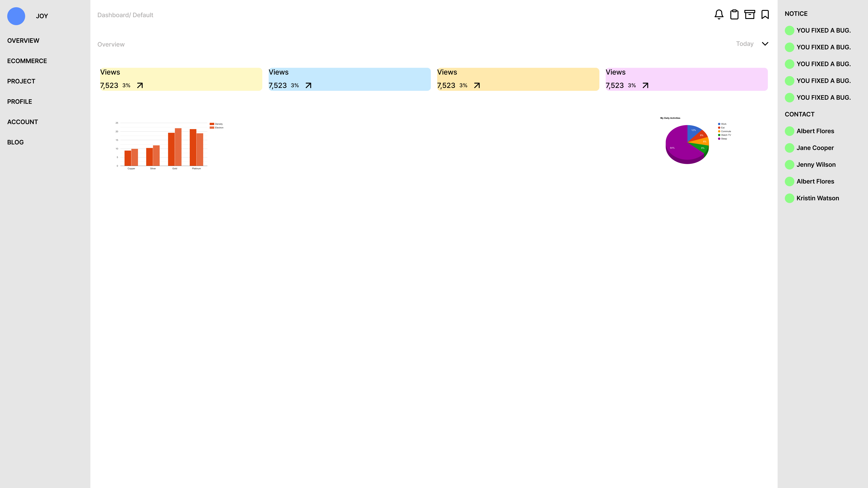Click arrow icon on pink Views card
The width and height of the screenshot is (868, 488).
645,86
